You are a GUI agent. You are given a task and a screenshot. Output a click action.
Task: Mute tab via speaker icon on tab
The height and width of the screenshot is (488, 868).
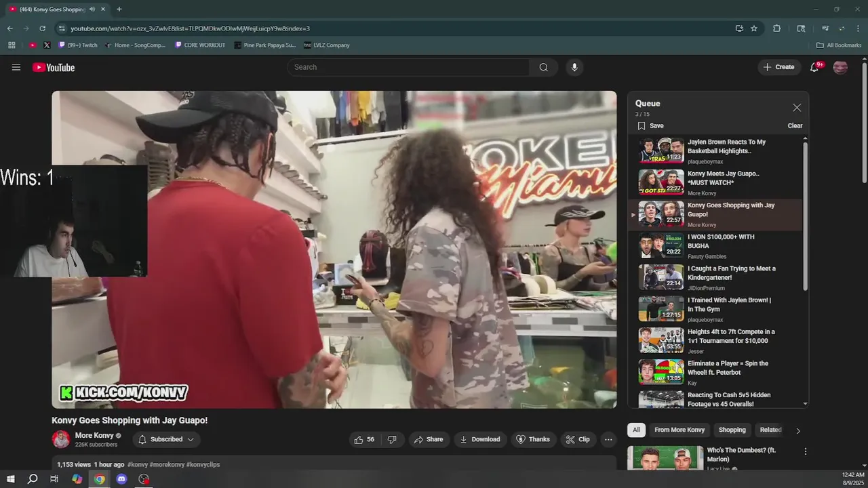tap(92, 9)
